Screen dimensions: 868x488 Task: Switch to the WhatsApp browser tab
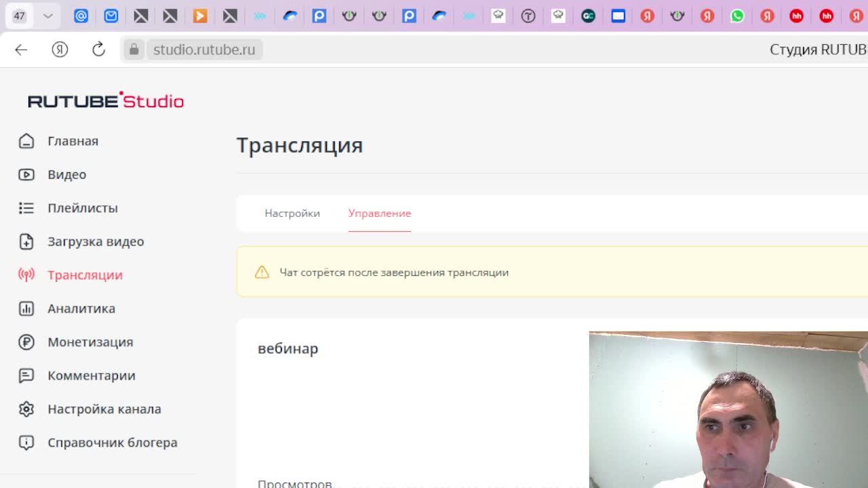(x=737, y=16)
